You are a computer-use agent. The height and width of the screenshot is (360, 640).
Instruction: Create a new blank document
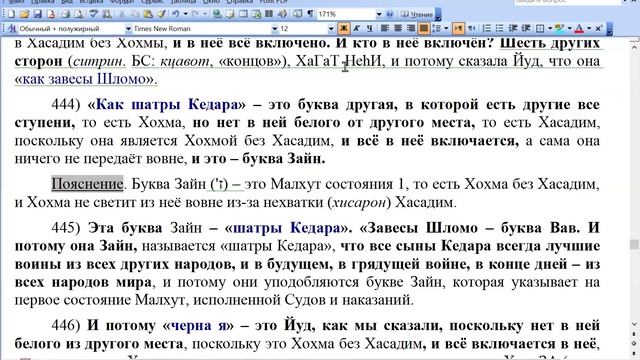[x=11, y=14]
